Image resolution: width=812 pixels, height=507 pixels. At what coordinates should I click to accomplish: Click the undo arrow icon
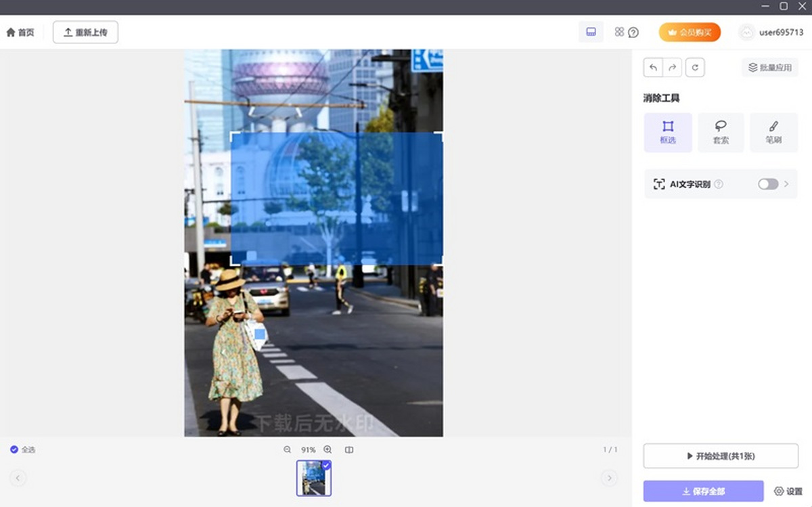653,68
